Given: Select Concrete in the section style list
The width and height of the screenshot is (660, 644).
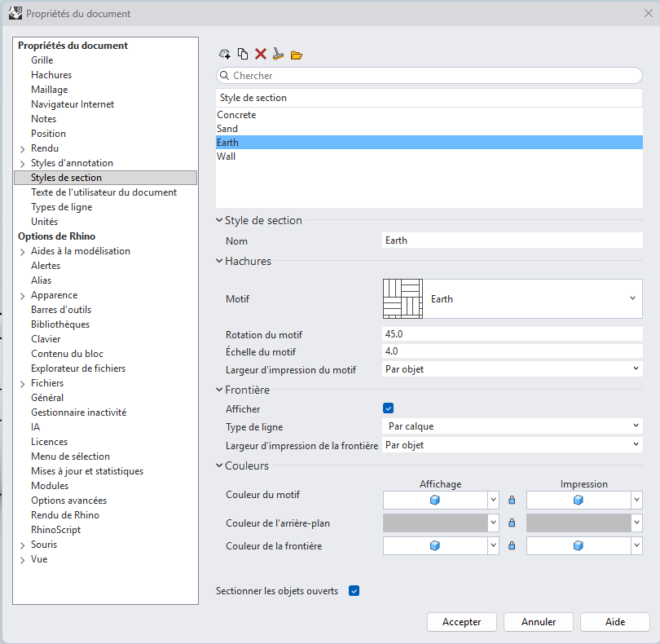Looking at the screenshot, I should 429,115.
